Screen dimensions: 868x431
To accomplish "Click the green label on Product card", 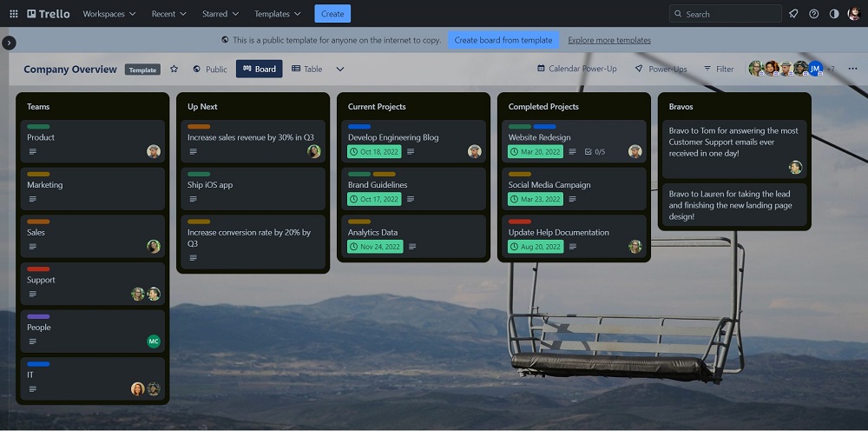I will click(x=38, y=127).
